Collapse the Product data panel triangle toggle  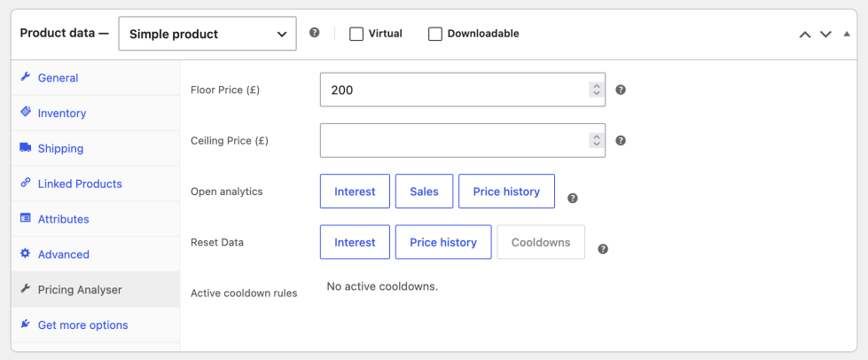pyautogui.click(x=847, y=34)
